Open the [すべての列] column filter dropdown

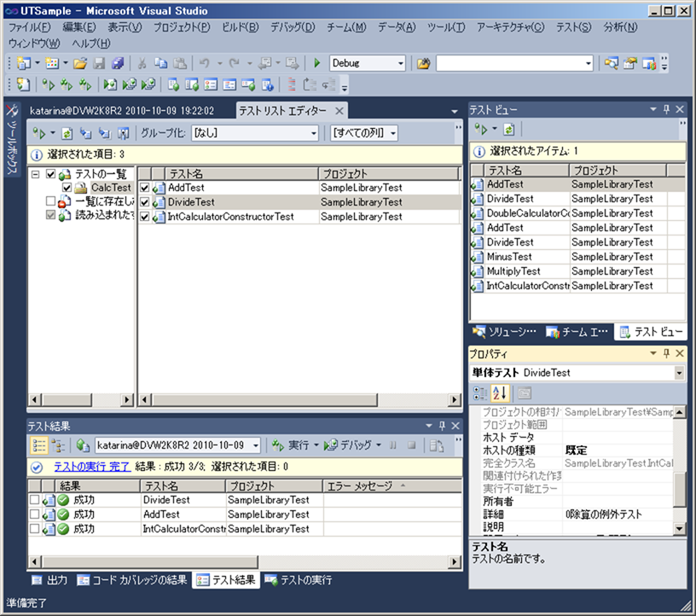393,133
